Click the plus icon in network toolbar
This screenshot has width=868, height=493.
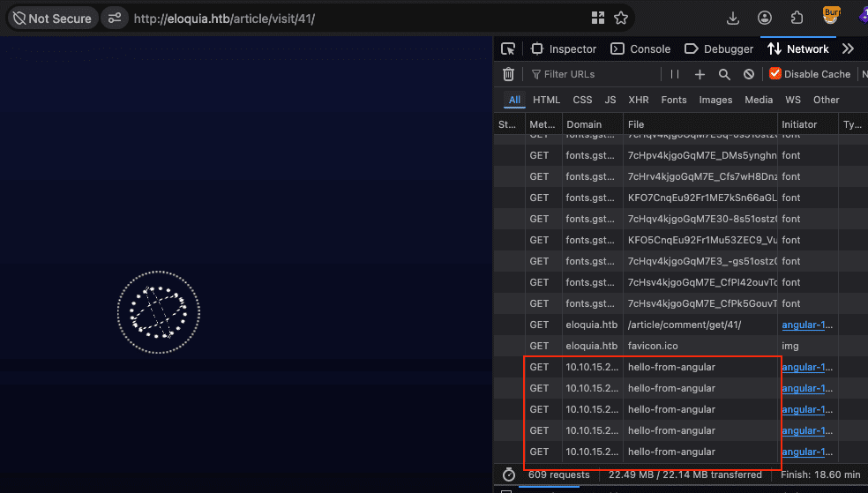click(x=700, y=74)
